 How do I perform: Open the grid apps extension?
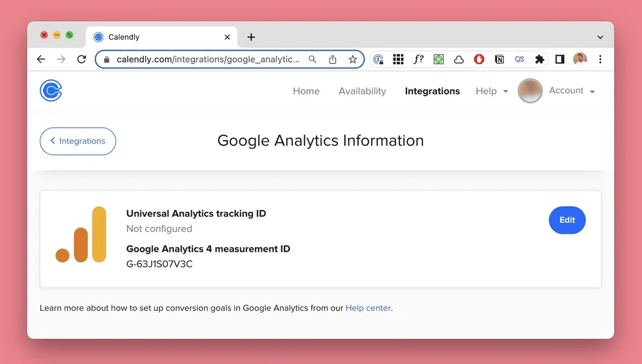point(398,59)
